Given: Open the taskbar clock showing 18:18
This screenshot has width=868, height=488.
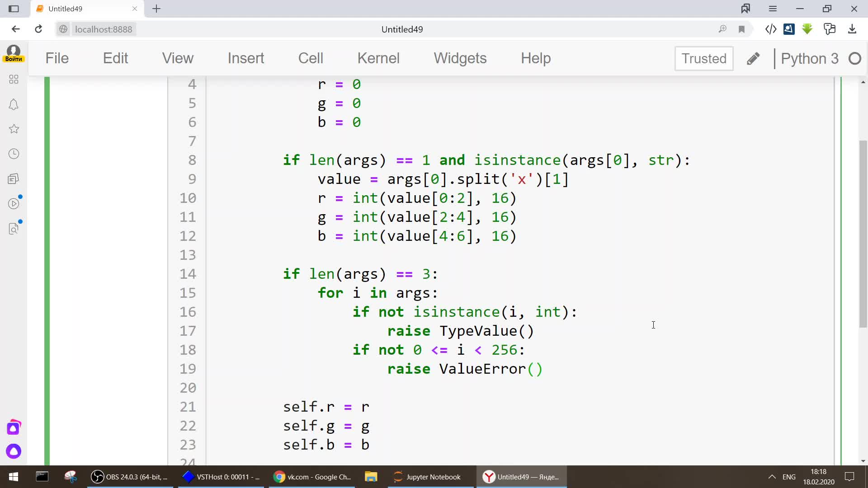Looking at the screenshot, I should click(819, 477).
